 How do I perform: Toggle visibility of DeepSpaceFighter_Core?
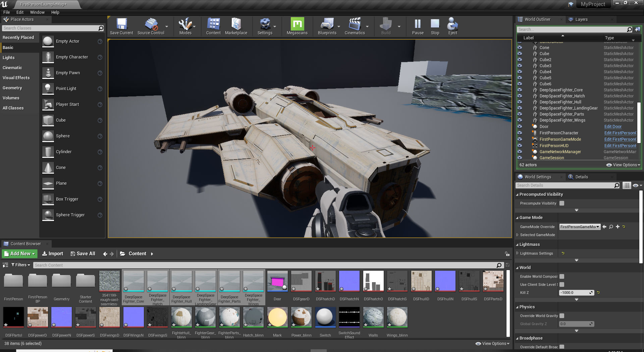520,90
